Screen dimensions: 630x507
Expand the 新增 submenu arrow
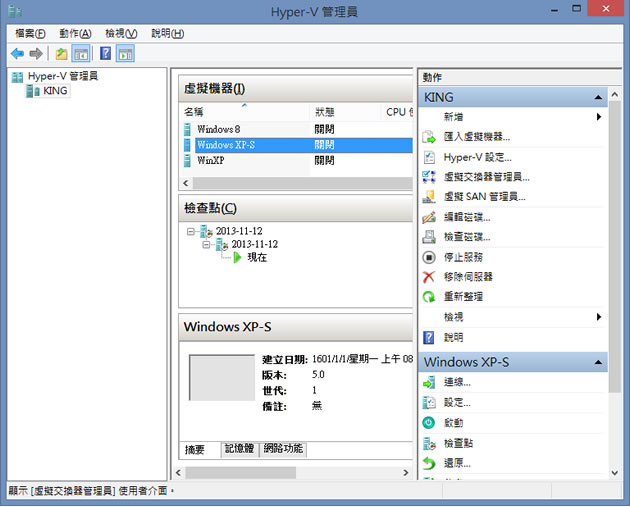click(x=599, y=117)
